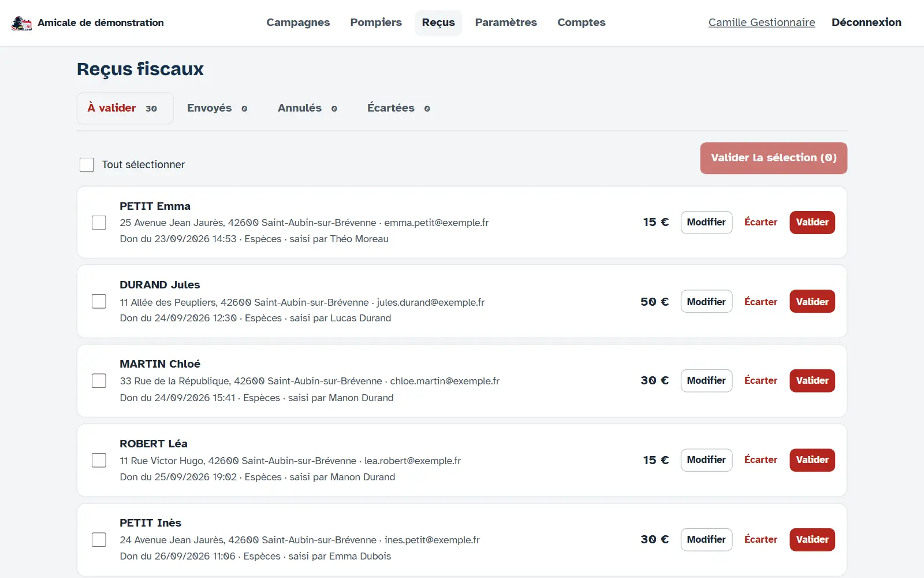The image size is (924, 578).
Task: Click the Amicale de démonstration logo icon
Action: (x=21, y=23)
